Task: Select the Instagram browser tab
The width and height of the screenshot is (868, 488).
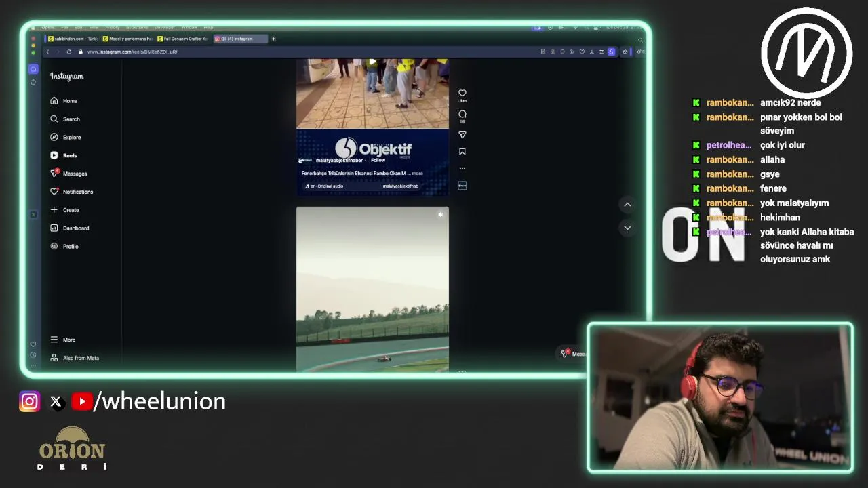Action: coord(240,39)
